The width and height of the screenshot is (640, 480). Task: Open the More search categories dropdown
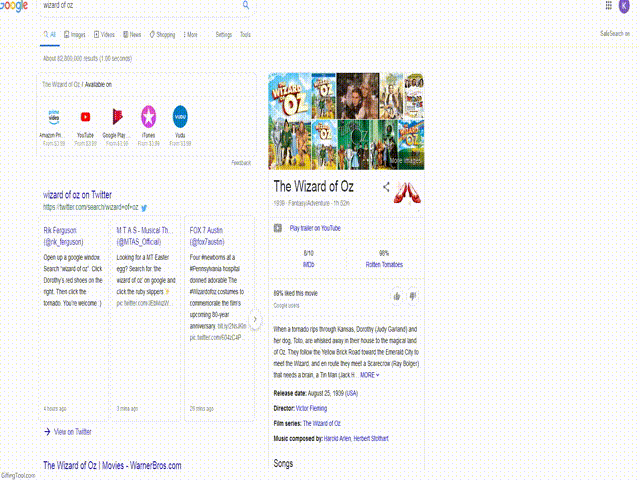coord(190,34)
